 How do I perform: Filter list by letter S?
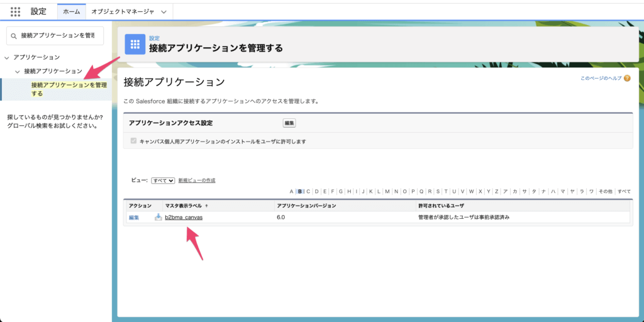pyautogui.click(x=438, y=191)
